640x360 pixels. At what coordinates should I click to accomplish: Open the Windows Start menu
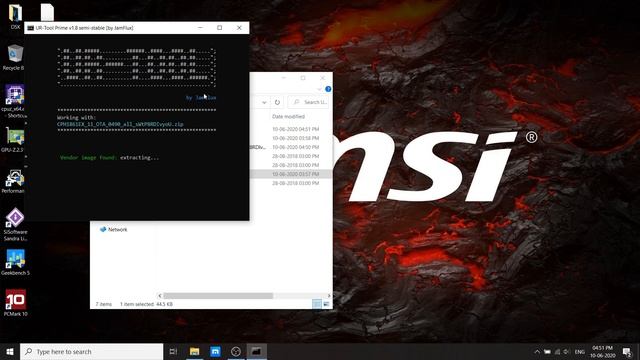(10, 351)
